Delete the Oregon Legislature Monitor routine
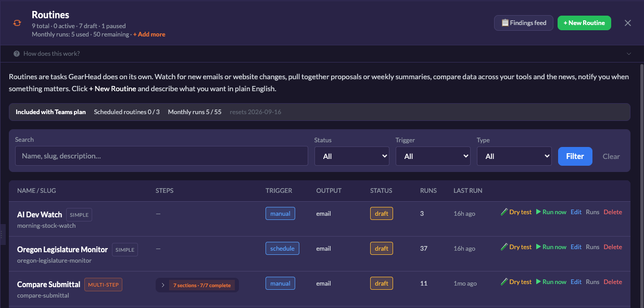 [613, 247]
